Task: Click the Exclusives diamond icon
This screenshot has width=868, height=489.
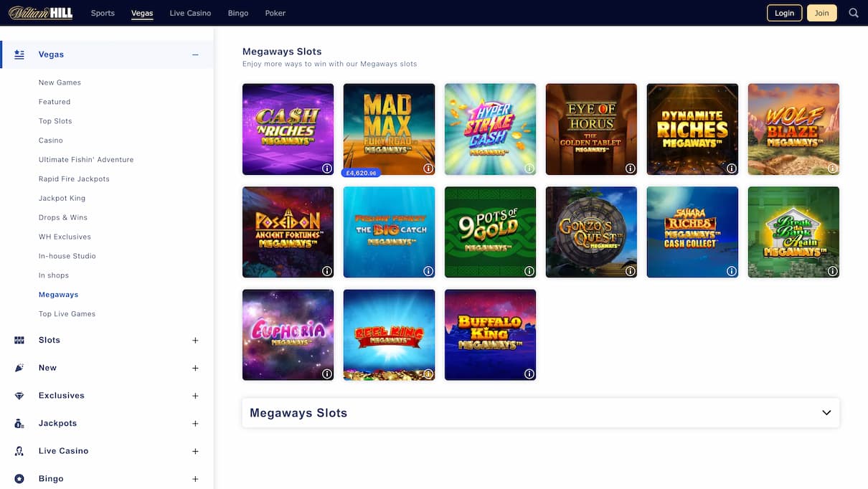Action: pos(19,396)
